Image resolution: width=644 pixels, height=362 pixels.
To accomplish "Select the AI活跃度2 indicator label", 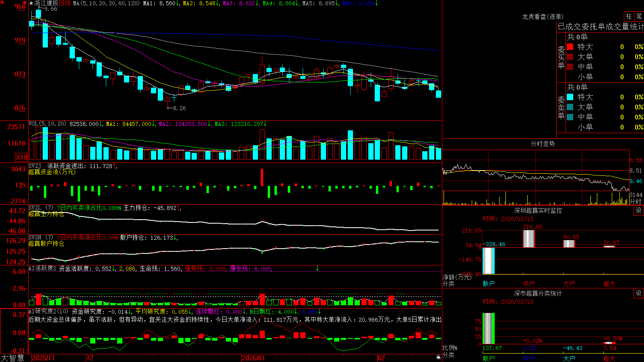I will pos(43,268).
